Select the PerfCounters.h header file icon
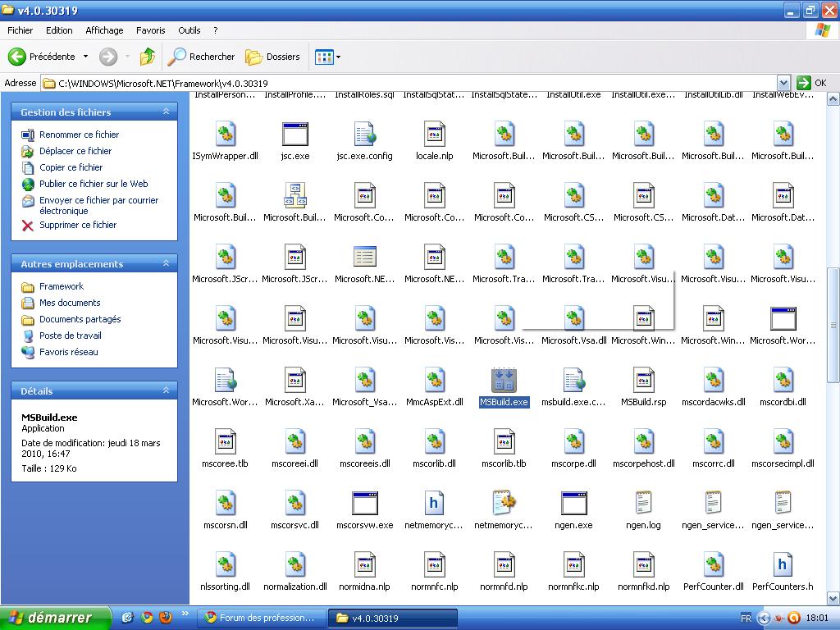Viewport: 840px width, 630px height. pos(783,564)
